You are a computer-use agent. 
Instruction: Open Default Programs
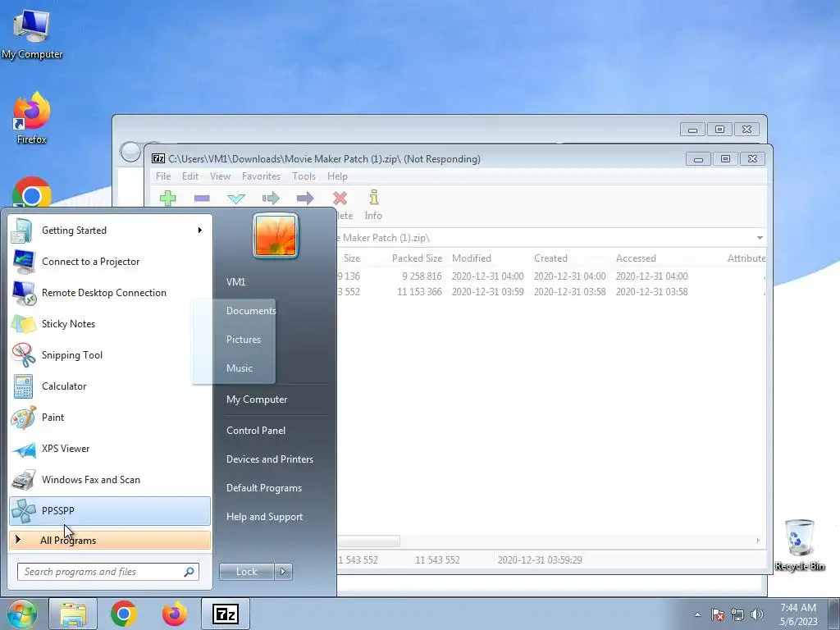pyautogui.click(x=264, y=488)
